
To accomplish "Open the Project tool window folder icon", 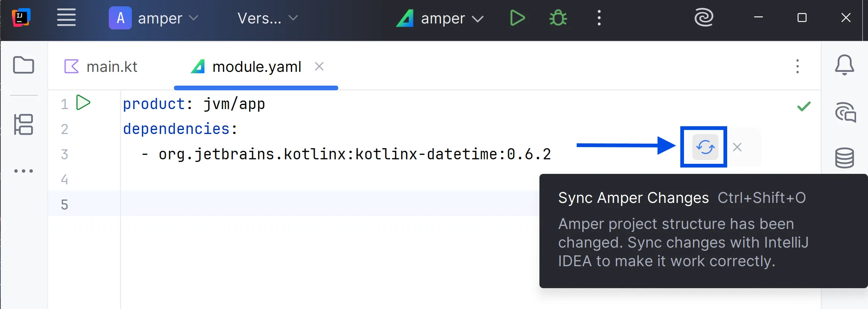I will click(x=23, y=65).
